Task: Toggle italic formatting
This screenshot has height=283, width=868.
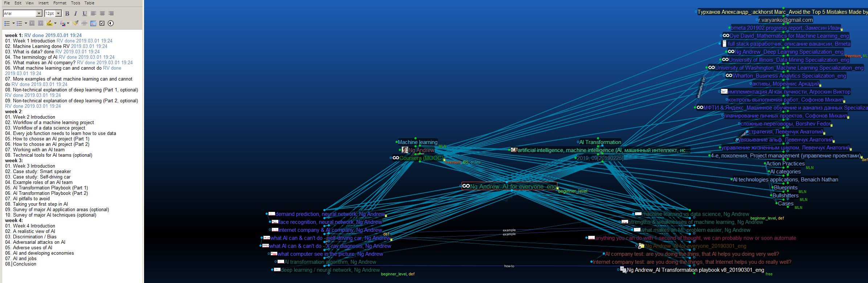Action: (x=75, y=13)
